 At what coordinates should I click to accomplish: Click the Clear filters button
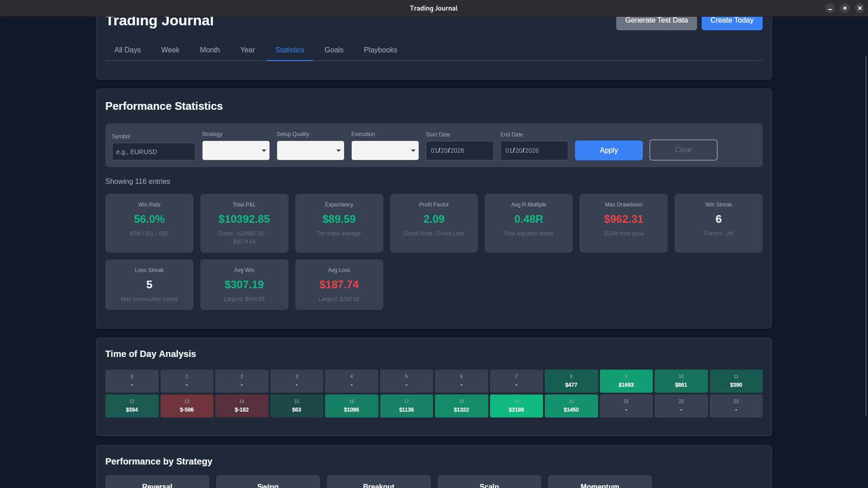[683, 150]
